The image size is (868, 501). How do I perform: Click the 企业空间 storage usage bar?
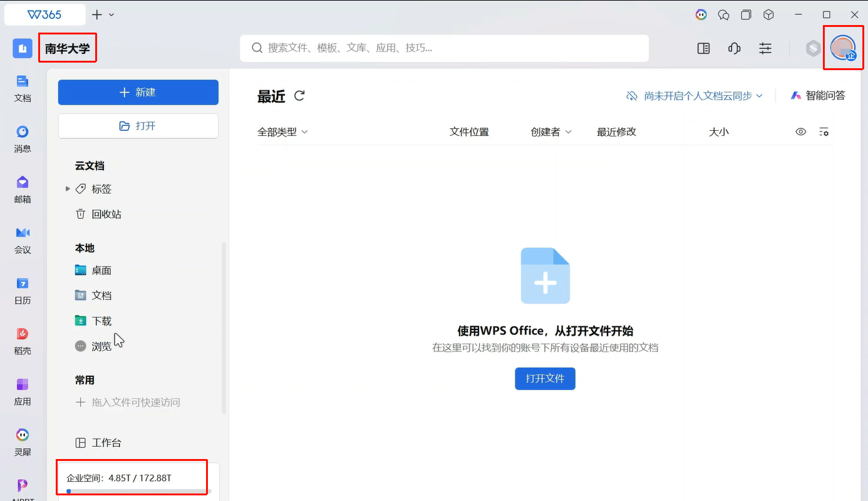138,491
